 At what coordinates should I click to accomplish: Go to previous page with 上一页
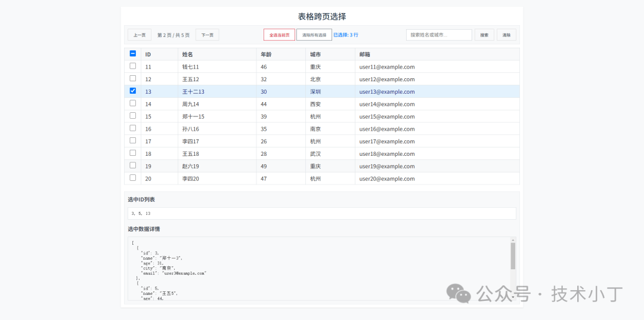pos(140,35)
